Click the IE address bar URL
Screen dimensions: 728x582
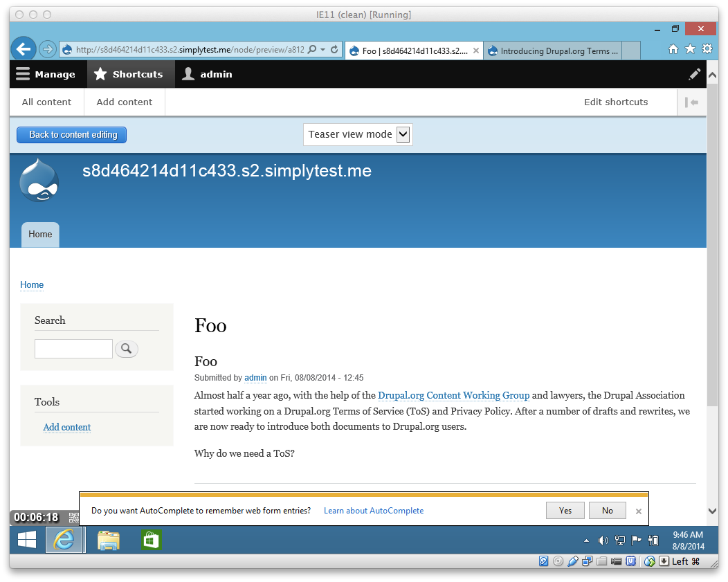190,49
